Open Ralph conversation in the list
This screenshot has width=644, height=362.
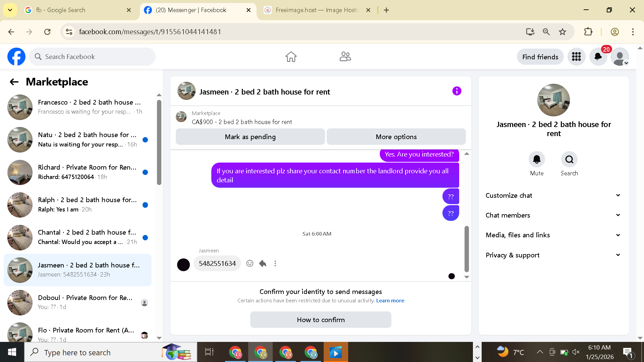coord(78,204)
